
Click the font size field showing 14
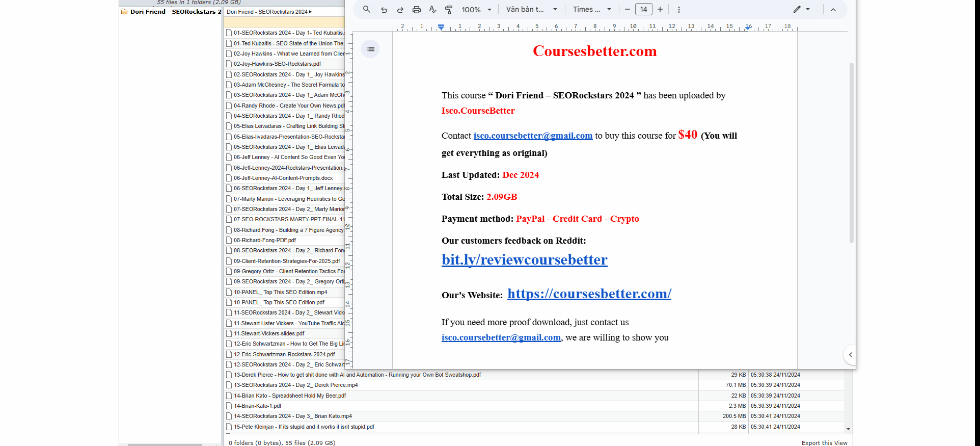644,9
